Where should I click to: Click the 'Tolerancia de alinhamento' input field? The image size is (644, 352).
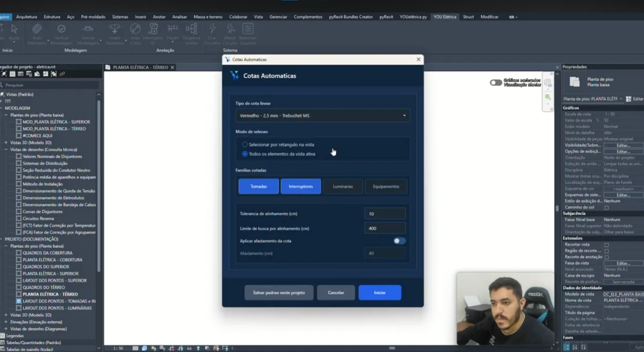click(x=385, y=214)
